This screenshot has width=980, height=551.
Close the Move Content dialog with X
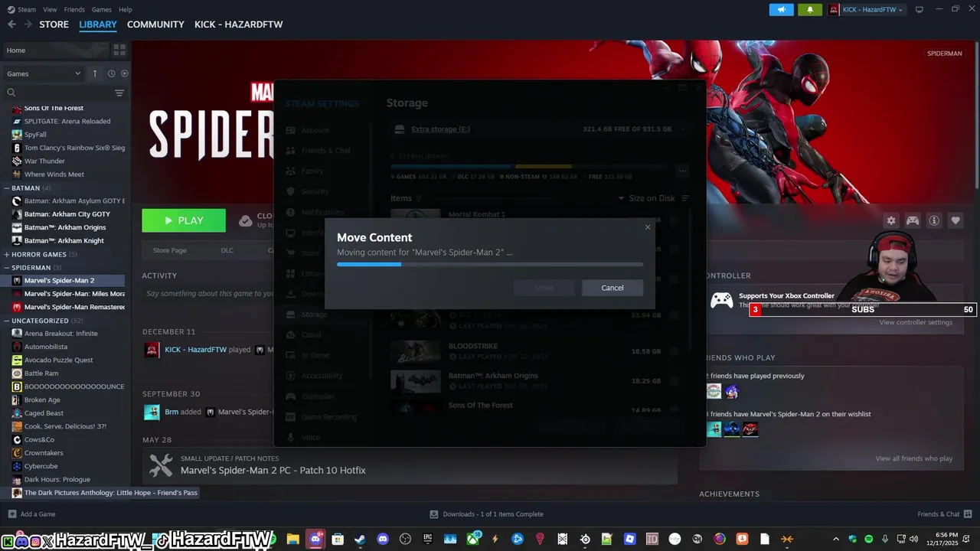pos(648,227)
